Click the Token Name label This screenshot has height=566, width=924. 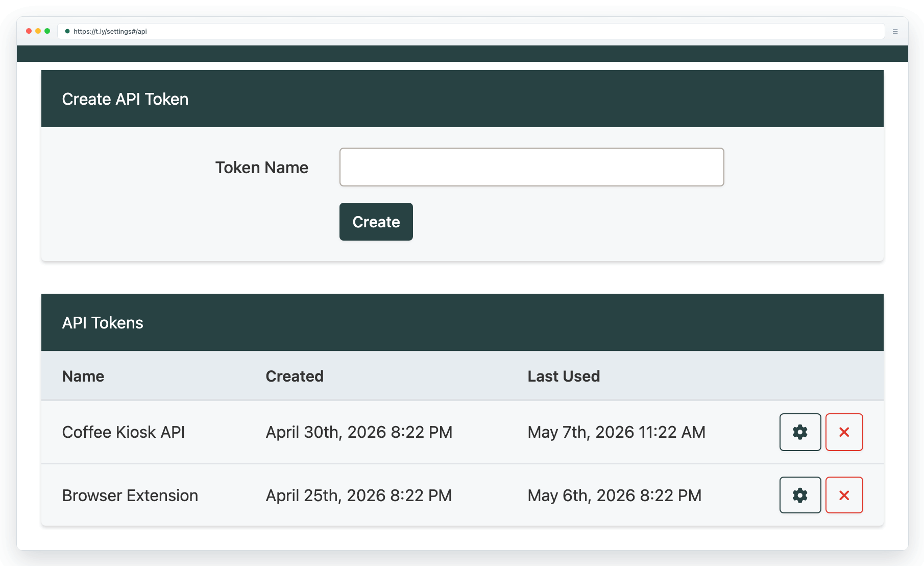coord(262,168)
